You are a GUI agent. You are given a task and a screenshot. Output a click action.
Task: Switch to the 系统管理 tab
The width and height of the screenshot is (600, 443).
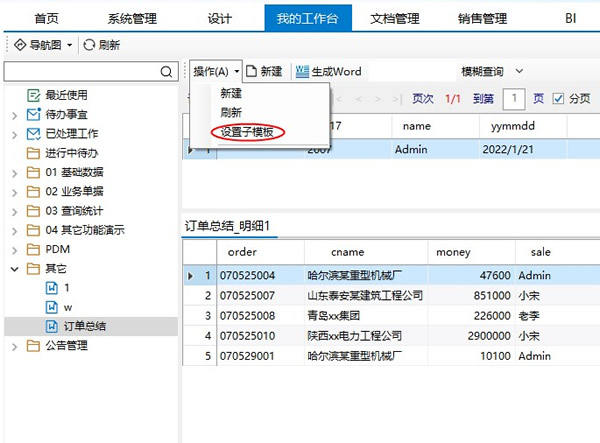132,18
